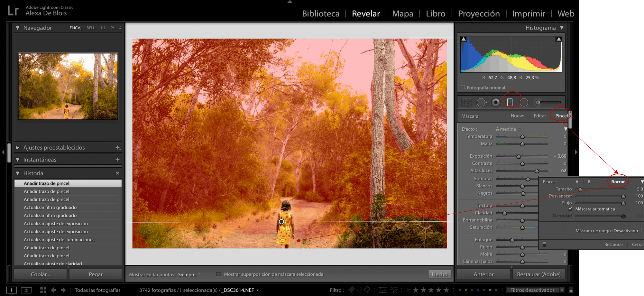
Task: Collapse the Histograma panel
Action: point(562,28)
